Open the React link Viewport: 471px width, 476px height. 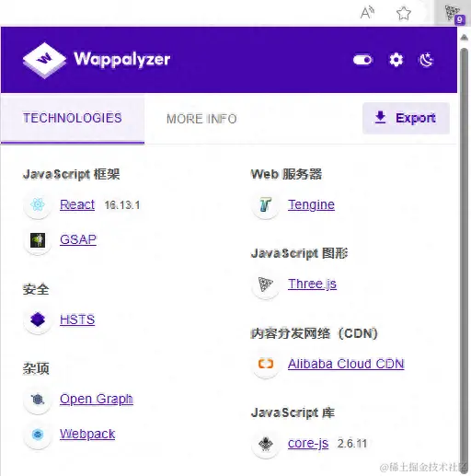coord(77,204)
